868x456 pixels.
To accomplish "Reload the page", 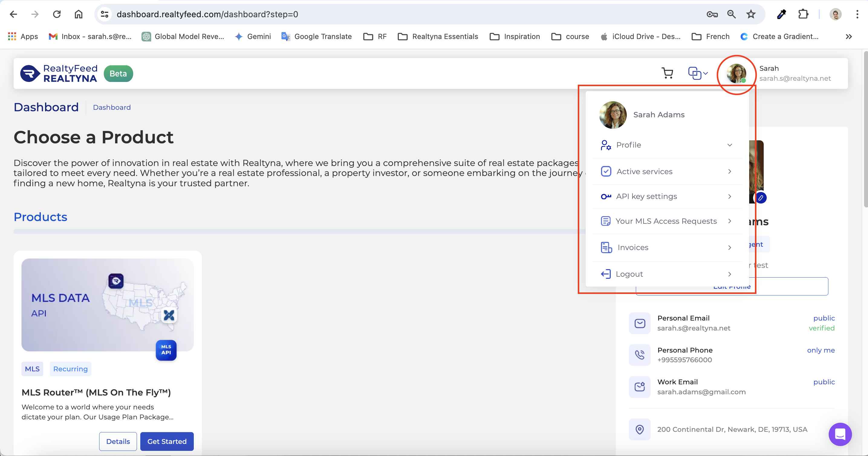I will tap(57, 14).
